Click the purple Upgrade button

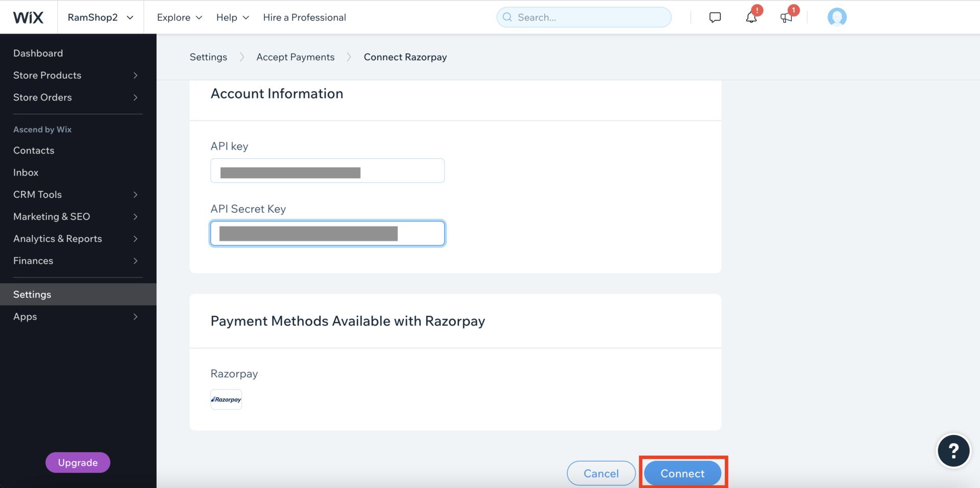point(78,463)
